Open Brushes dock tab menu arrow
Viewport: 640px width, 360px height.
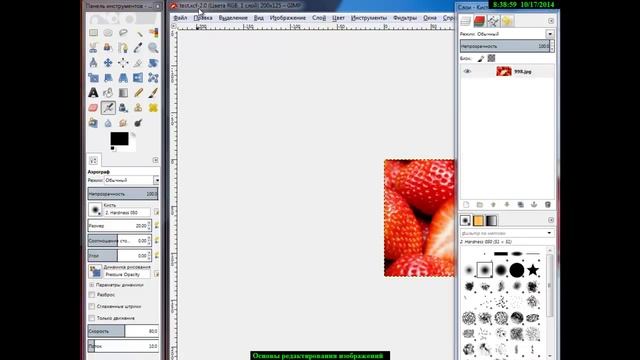click(x=551, y=220)
